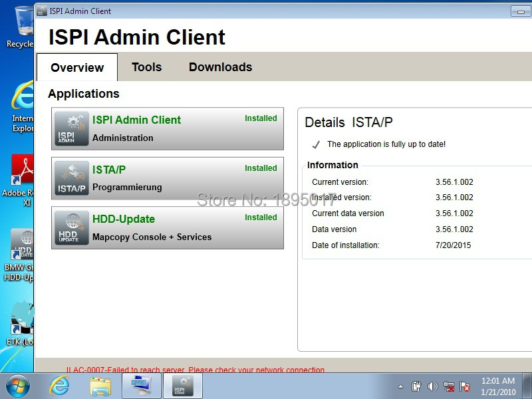Click the ISPI Admin taskbar icon
This screenshot has height=399, width=532.
tap(182, 386)
